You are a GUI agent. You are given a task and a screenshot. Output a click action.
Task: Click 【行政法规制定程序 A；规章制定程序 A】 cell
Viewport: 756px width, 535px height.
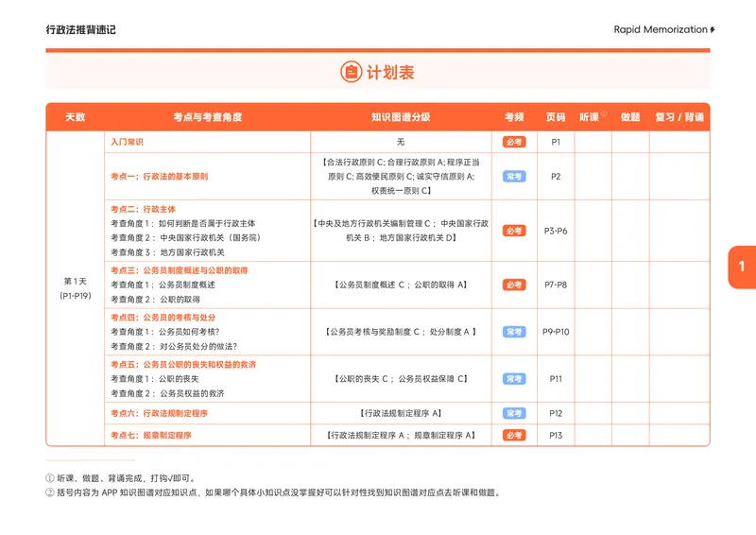point(401,436)
